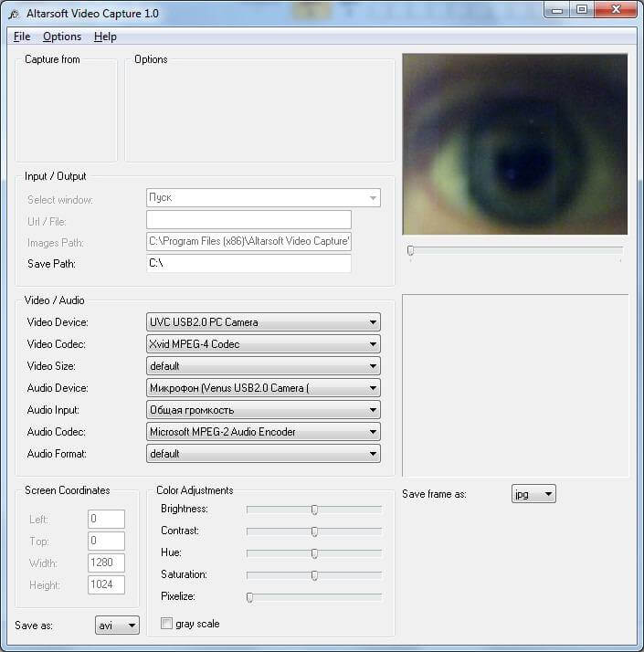Open the Video Size dropdown
Screen dimensions: 644x652
click(x=263, y=366)
